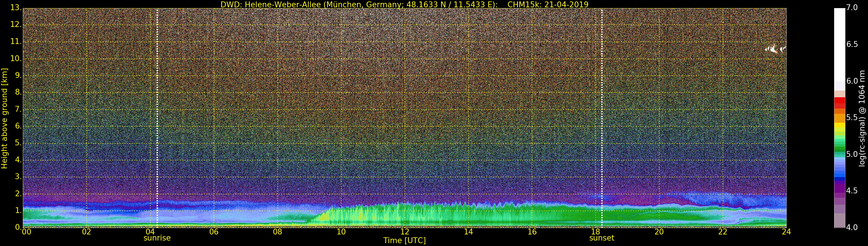
Task: Click the dotted white sunset marker line
Action: click(x=602, y=118)
